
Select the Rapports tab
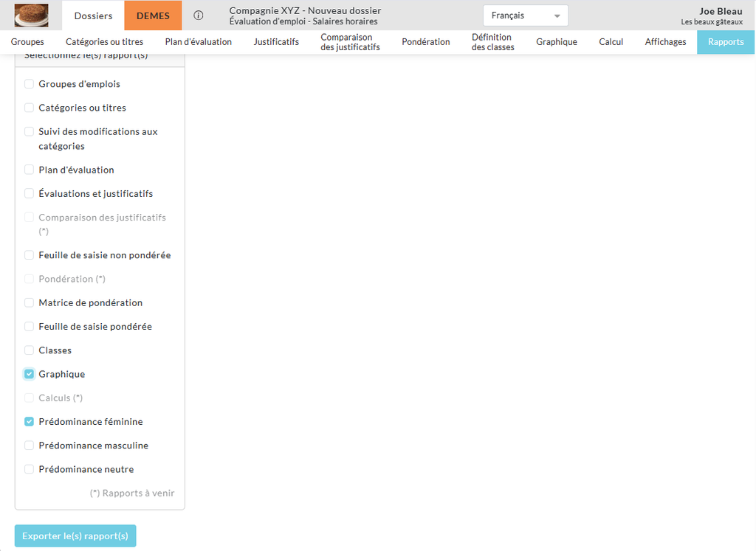tap(726, 42)
